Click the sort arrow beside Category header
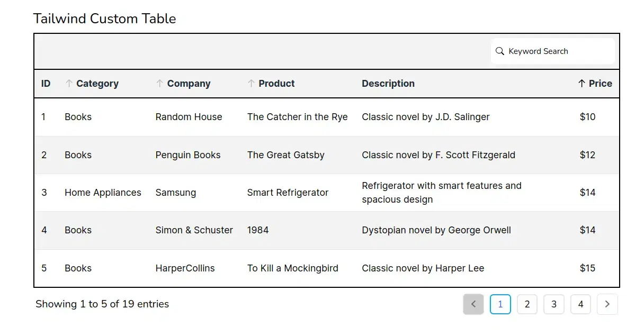The image size is (644, 336). pyautogui.click(x=68, y=84)
